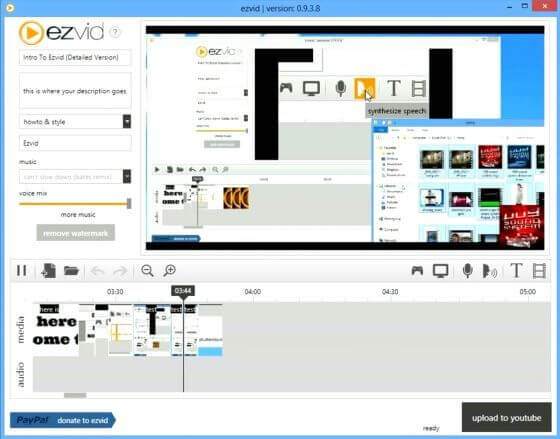Click the timeline horizontal scrollbar thumb
Screen dimensions: 560x439
click(x=75, y=395)
